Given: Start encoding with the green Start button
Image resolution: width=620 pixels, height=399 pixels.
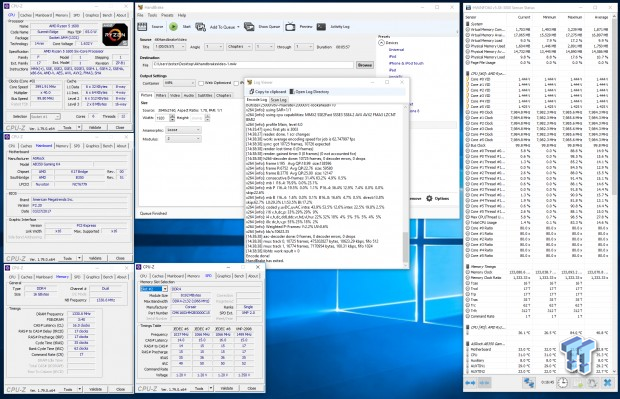Looking at the screenshot, I should click(x=173, y=26).
